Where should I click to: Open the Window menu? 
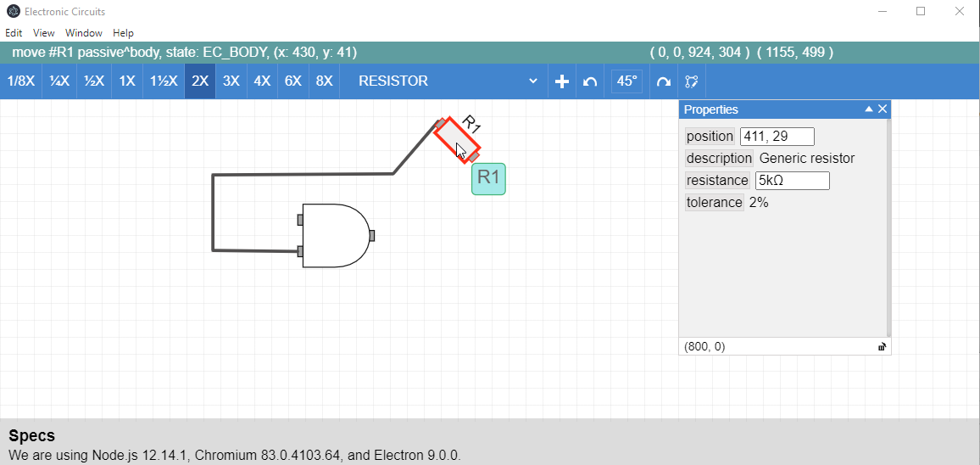pyautogui.click(x=84, y=32)
